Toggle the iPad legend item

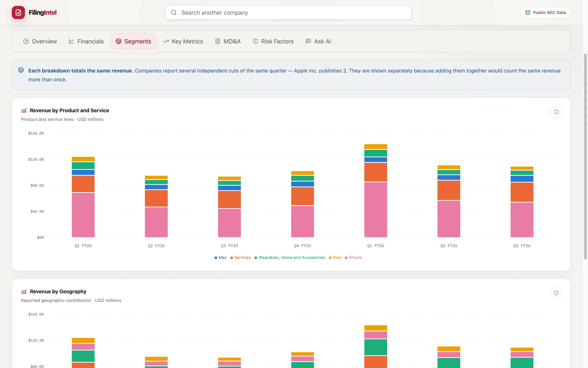point(335,258)
